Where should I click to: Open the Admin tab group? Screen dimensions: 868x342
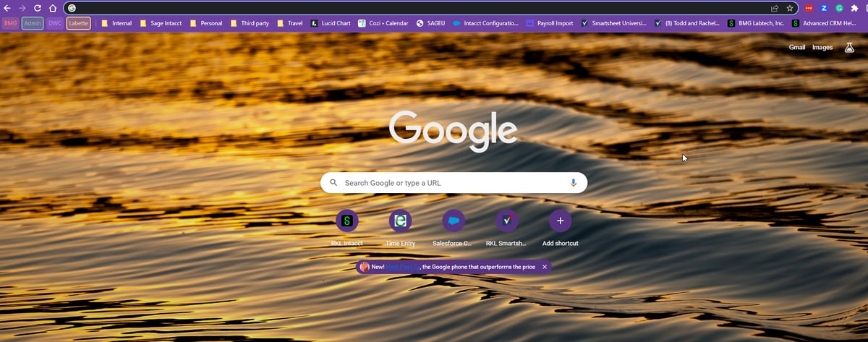click(x=33, y=23)
